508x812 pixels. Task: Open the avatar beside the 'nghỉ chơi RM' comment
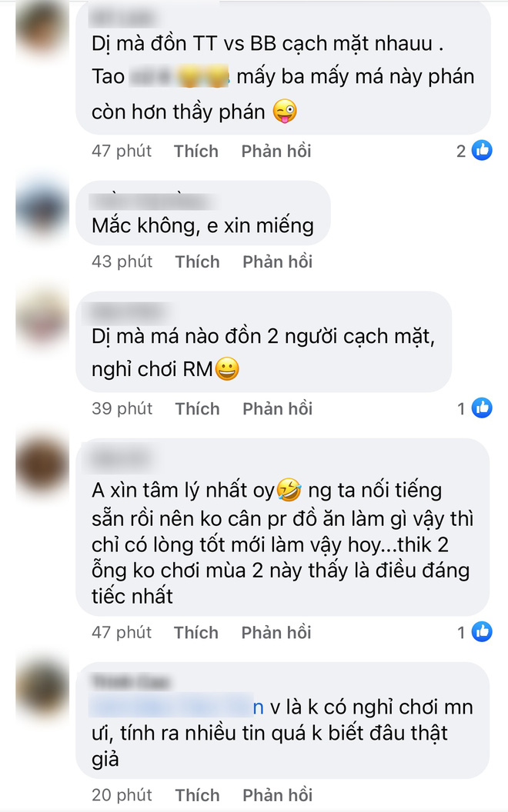click(42, 317)
